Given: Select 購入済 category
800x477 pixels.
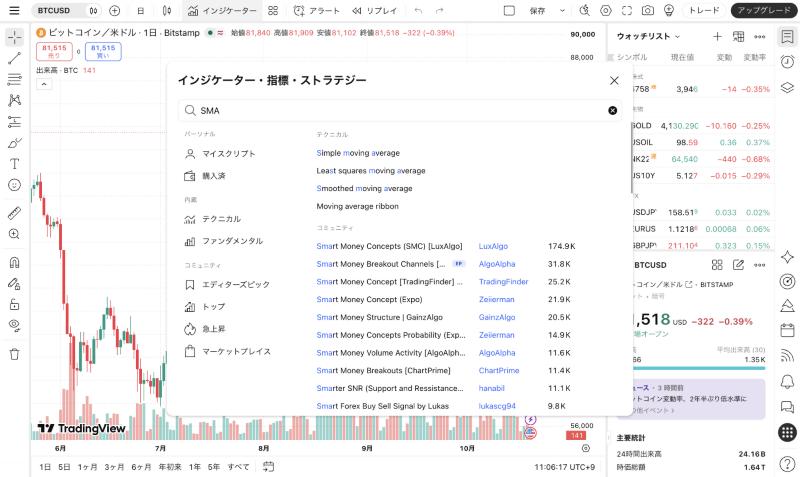Looking at the screenshot, I should 205,175.
